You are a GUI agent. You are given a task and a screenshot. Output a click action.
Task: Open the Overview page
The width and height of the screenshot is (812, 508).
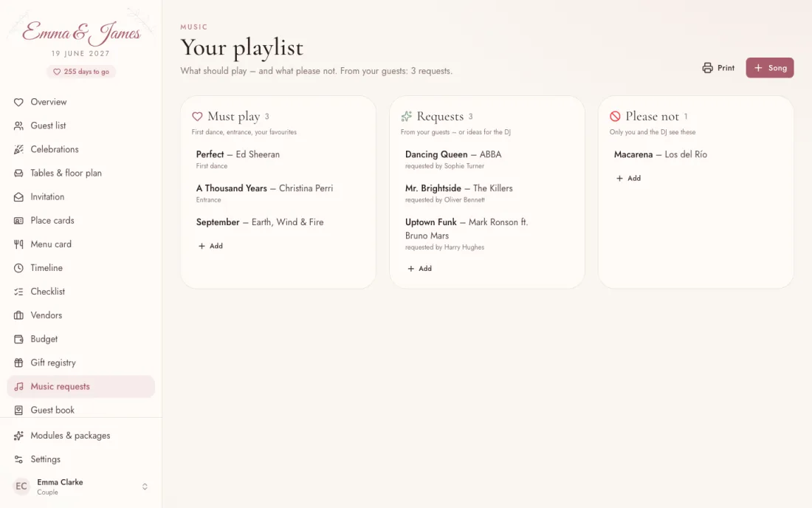pyautogui.click(x=80, y=102)
